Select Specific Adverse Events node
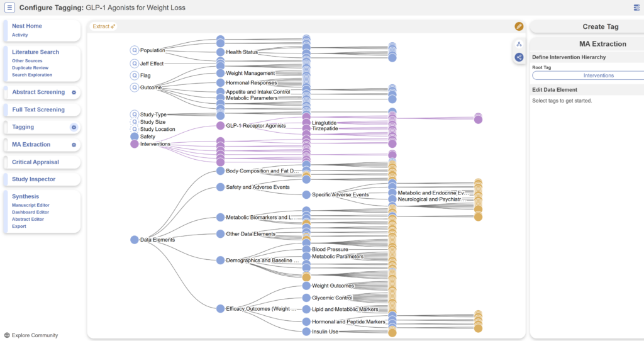644x341 pixels. pyautogui.click(x=306, y=195)
